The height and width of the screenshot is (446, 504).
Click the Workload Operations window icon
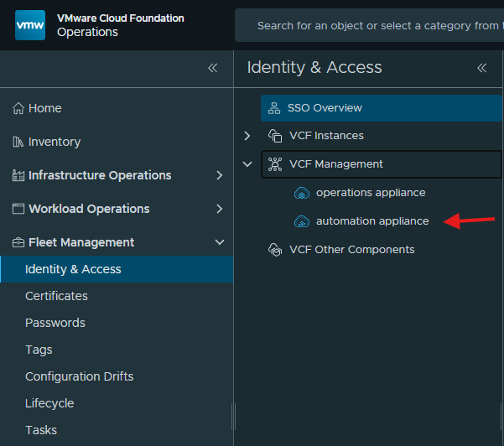click(18, 209)
